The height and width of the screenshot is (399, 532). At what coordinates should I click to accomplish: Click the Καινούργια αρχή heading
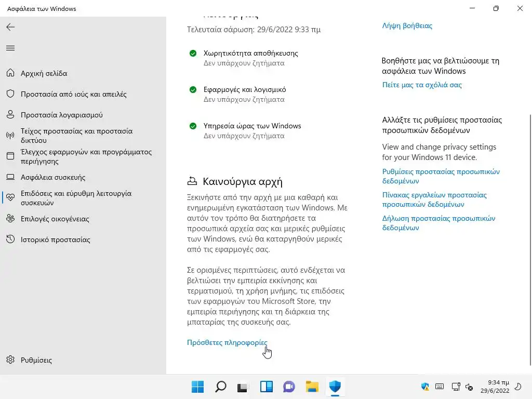243,181
